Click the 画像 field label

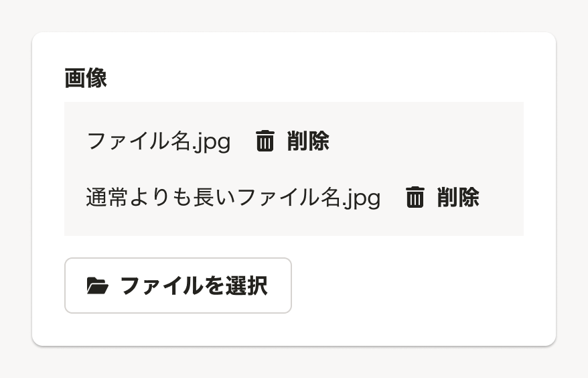86,78
